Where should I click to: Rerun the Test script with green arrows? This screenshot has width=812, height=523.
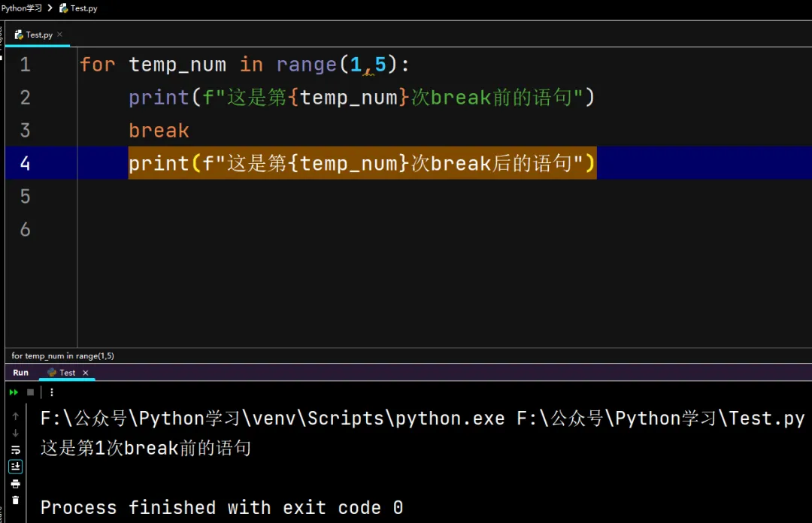pos(14,392)
